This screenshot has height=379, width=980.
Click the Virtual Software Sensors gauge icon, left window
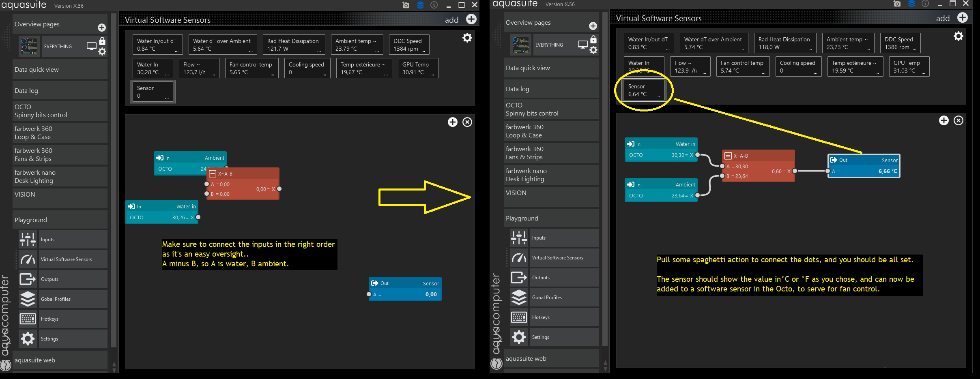point(28,259)
